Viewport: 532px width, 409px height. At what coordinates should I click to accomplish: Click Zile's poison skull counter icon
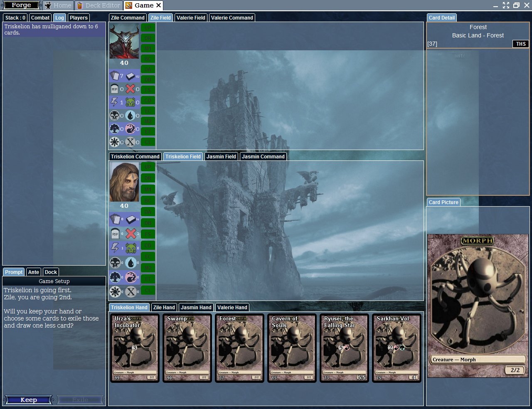point(131,102)
